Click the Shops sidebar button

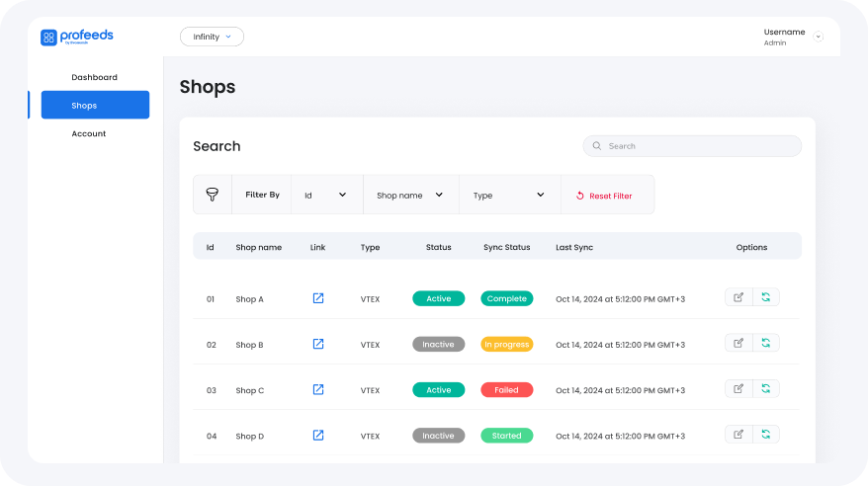95,105
